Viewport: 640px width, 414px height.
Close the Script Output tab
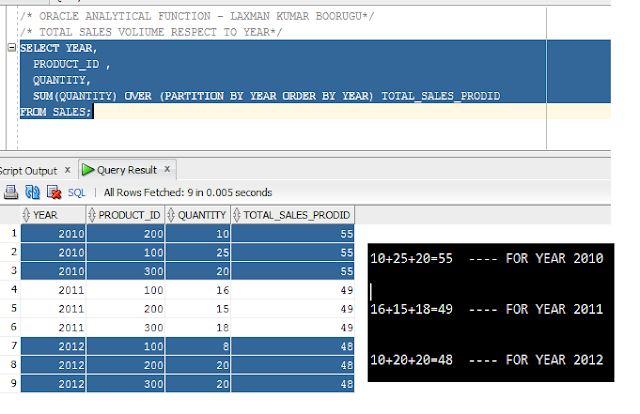tap(68, 170)
